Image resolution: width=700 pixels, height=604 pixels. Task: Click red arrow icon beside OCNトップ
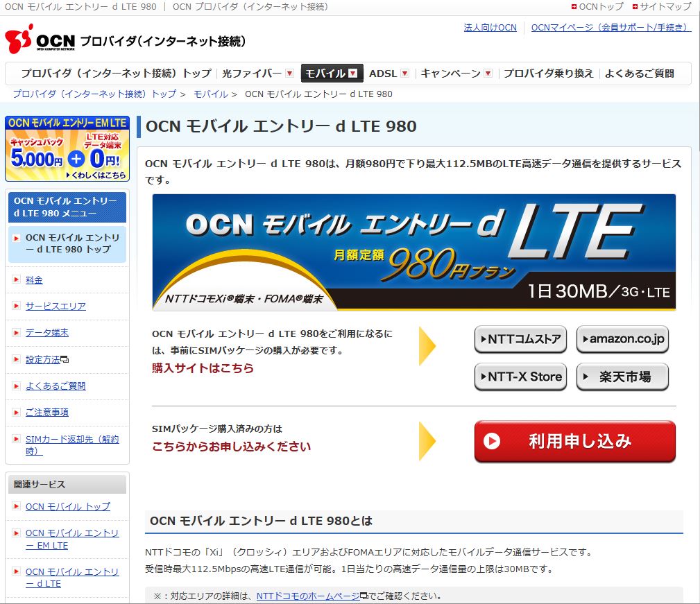coord(574,7)
